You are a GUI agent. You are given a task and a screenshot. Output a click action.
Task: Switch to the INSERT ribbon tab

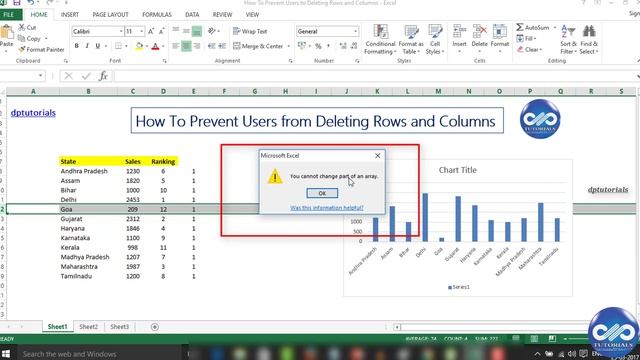click(x=70, y=15)
